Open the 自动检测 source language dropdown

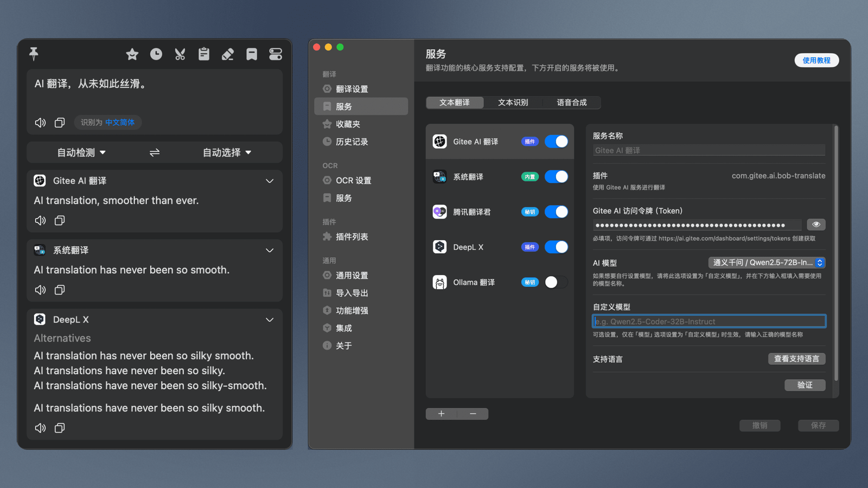tap(81, 152)
